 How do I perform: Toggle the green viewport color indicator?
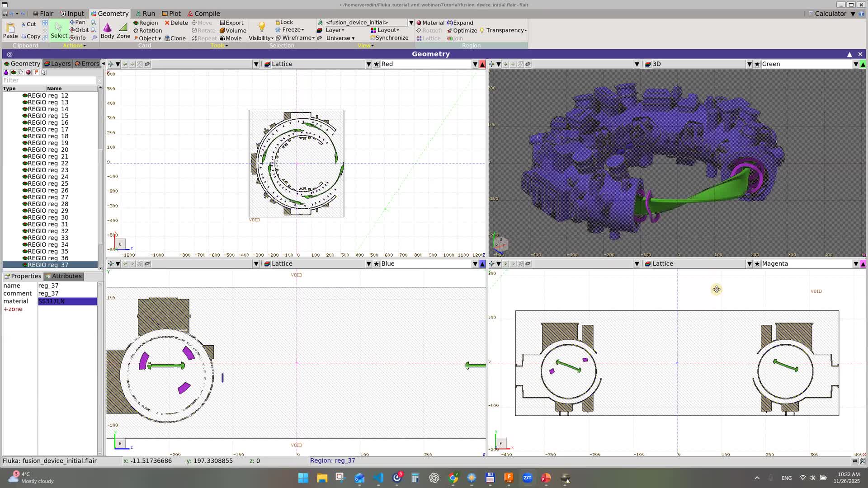click(863, 64)
